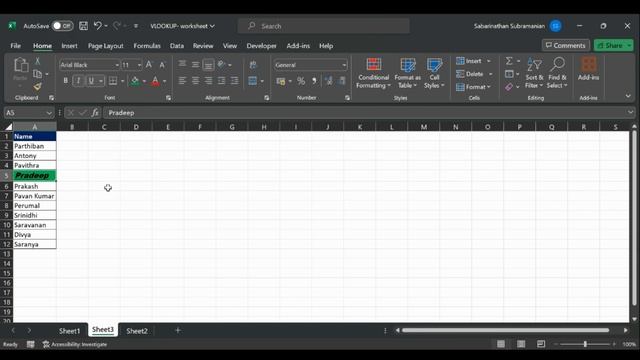Click the Clear eraser icon
The width and height of the screenshot is (640, 360).
pyautogui.click(x=509, y=87)
